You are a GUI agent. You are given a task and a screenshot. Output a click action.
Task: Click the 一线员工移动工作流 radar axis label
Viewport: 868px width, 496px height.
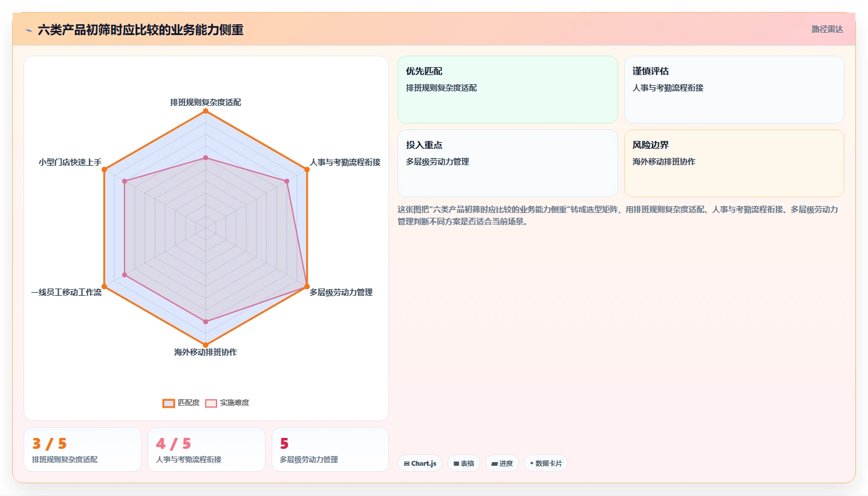(67, 293)
